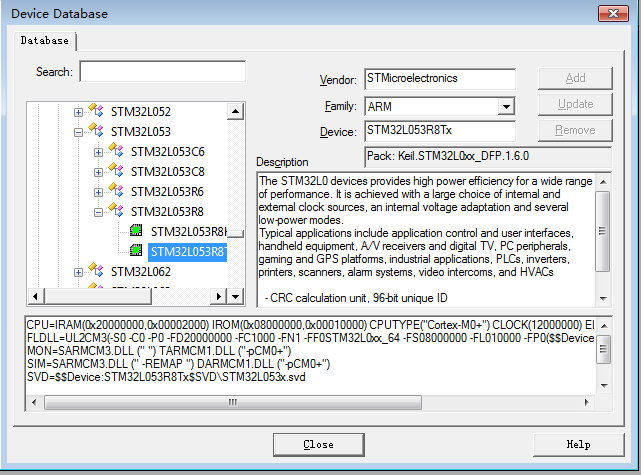Image resolution: width=641 pixels, height=475 pixels.
Task: Select STM32L052 in the device tree
Action: pos(141,112)
